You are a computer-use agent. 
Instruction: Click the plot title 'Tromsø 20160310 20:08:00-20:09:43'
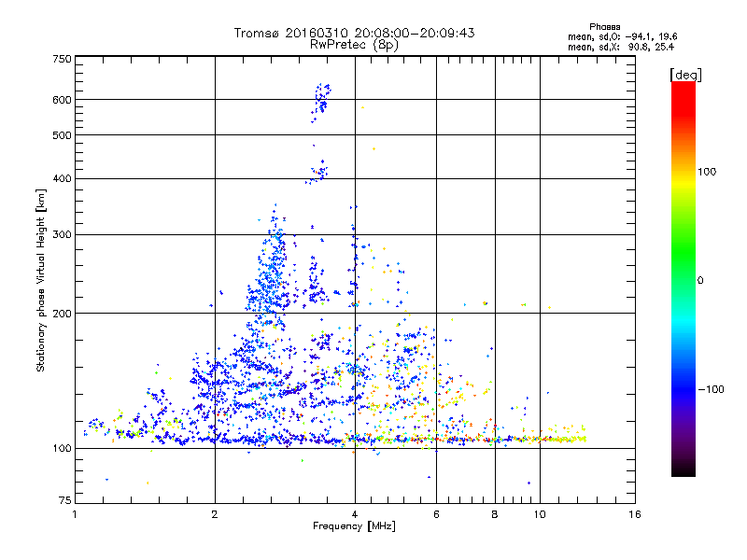click(354, 33)
